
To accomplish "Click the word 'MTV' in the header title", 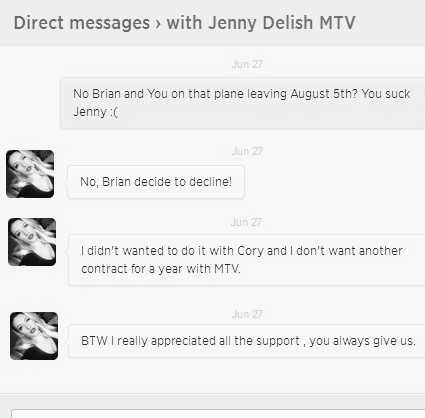I will [337, 23].
